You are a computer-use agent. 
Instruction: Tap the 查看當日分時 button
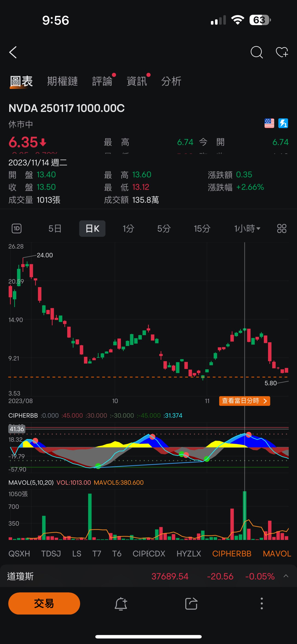click(x=245, y=401)
